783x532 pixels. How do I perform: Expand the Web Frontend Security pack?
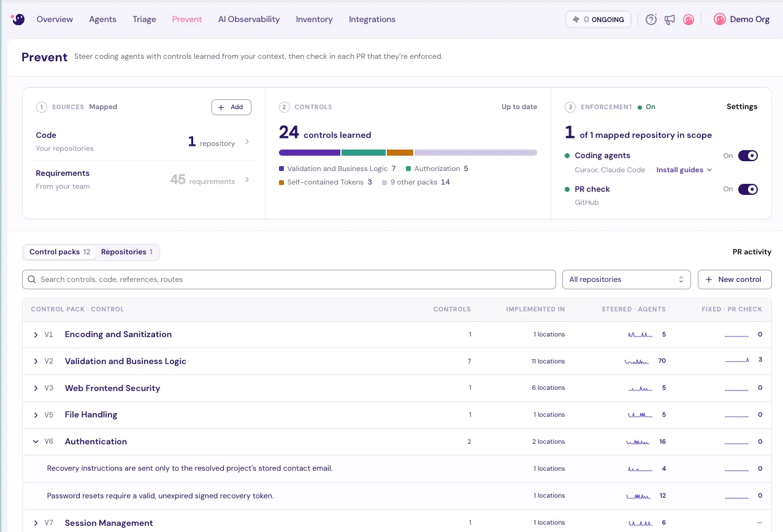coord(36,389)
